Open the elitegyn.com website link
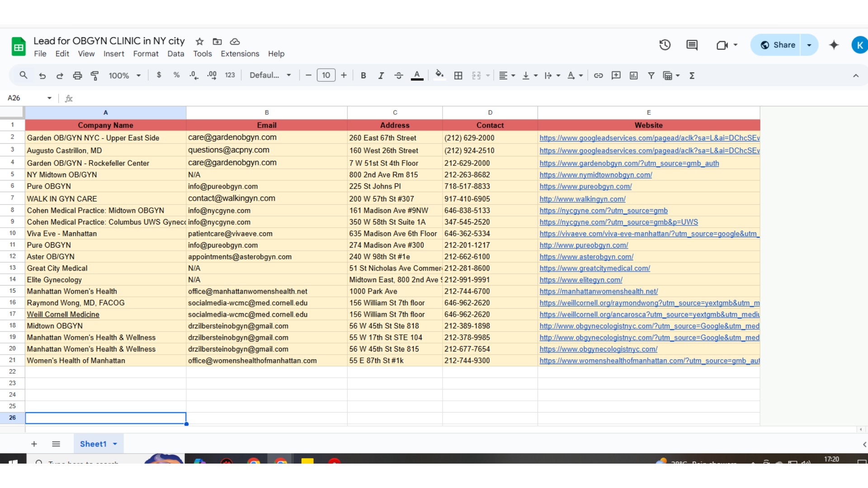This screenshot has height=488, width=868. point(581,280)
